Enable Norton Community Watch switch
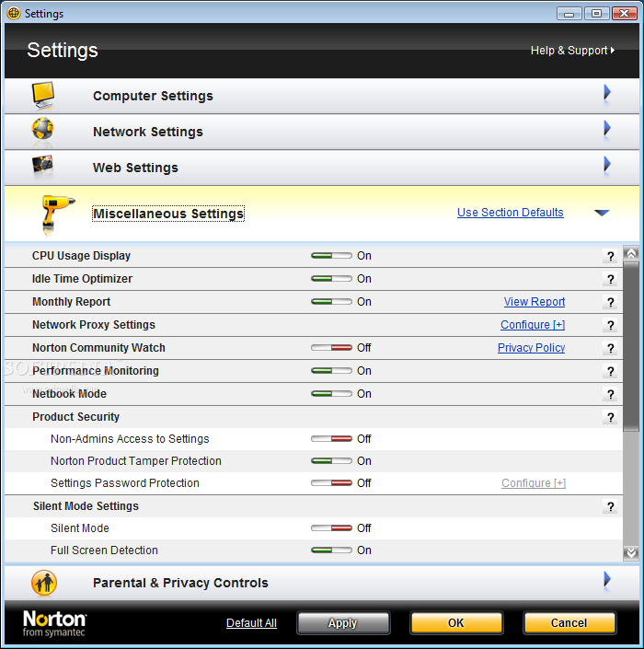 click(331, 348)
